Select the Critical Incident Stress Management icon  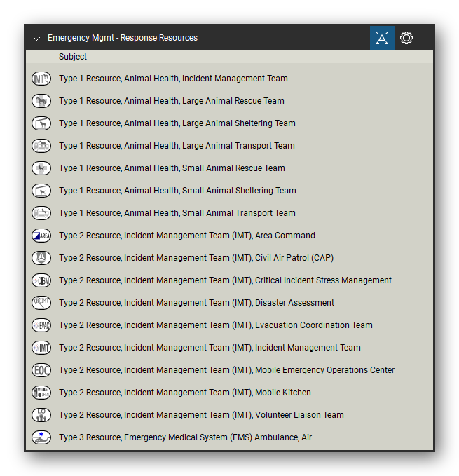41,280
